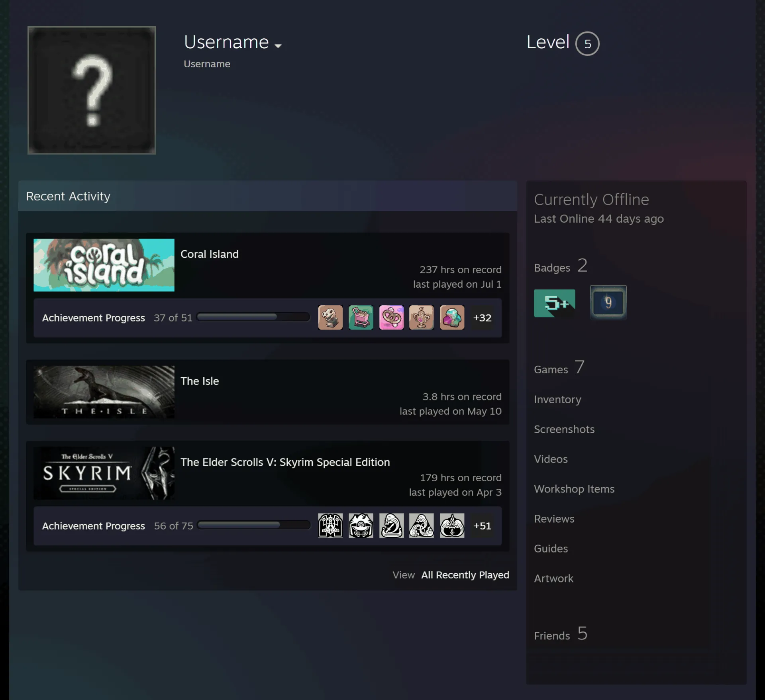
Task: Click Skyrim achievement progress bar
Action: 254,525
